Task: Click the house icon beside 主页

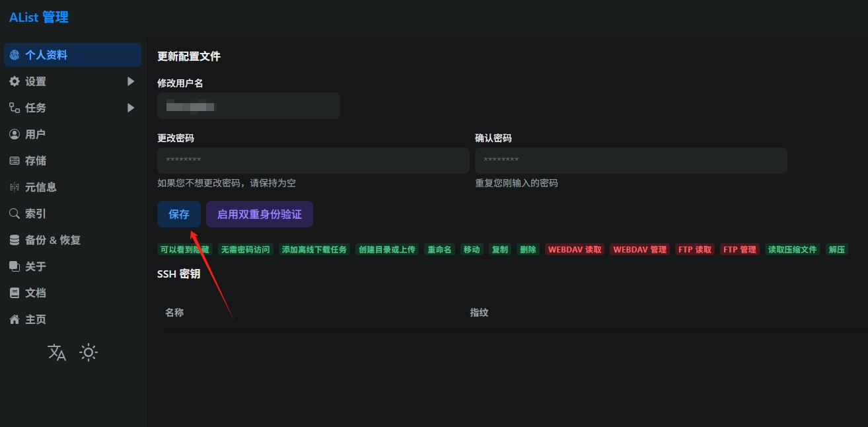Action: tap(15, 319)
